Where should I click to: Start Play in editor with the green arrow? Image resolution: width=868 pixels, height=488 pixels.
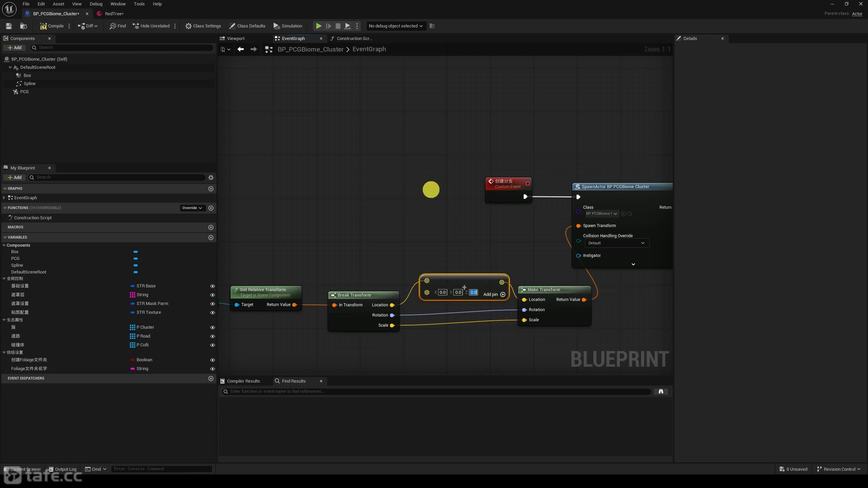[319, 26]
